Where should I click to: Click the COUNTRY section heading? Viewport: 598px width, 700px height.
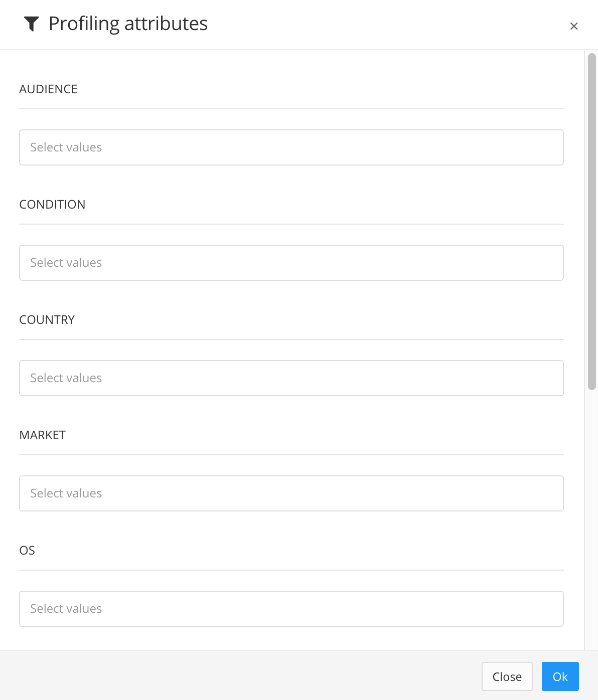pos(47,319)
